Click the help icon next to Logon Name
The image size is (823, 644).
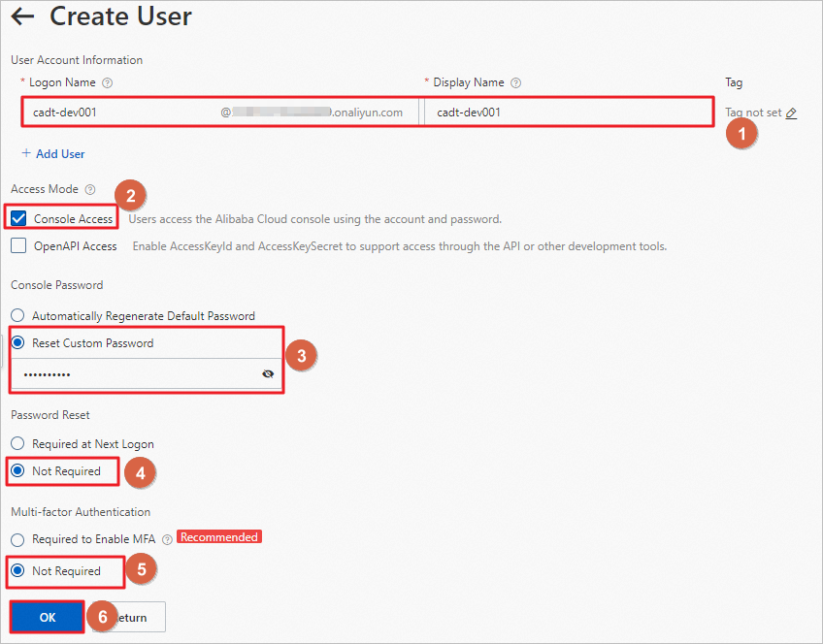[x=108, y=83]
